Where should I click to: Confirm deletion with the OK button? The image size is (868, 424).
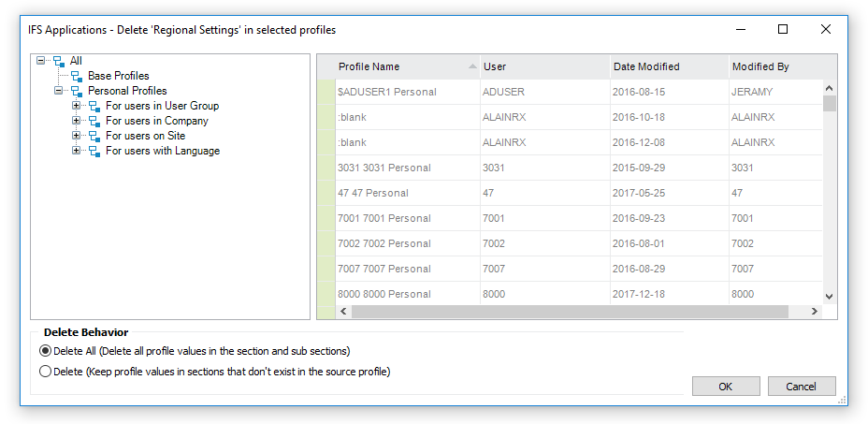726,387
